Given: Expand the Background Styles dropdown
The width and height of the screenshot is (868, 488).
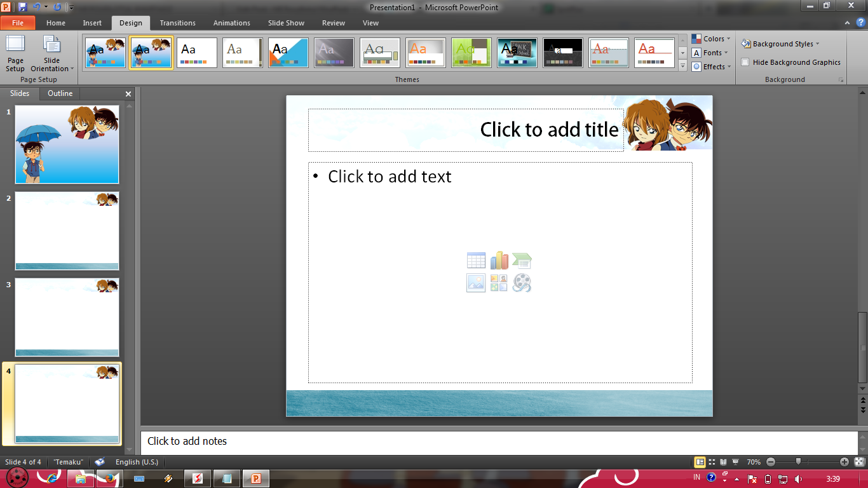Looking at the screenshot, I should [780, 44].
